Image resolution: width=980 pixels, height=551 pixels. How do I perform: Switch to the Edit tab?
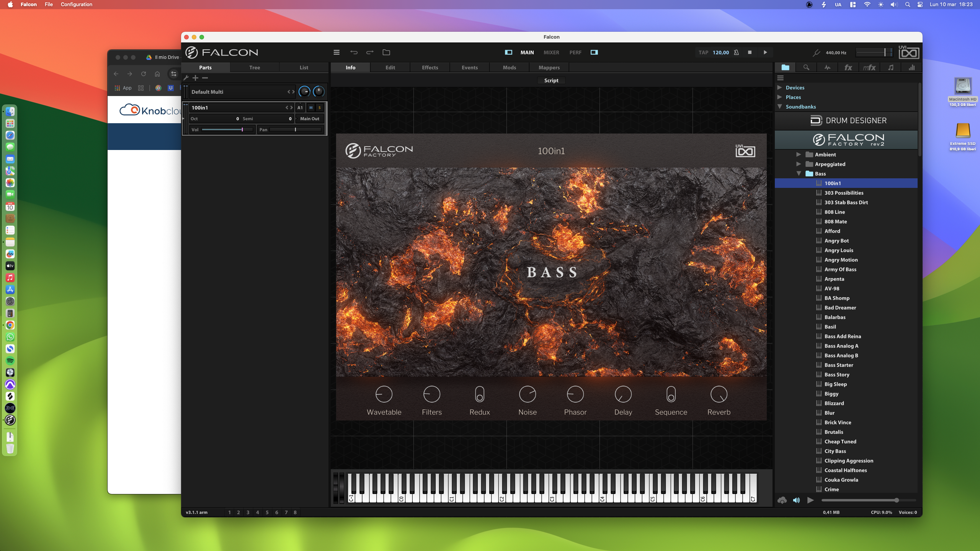pyautogui.click(x=390, y=67)
